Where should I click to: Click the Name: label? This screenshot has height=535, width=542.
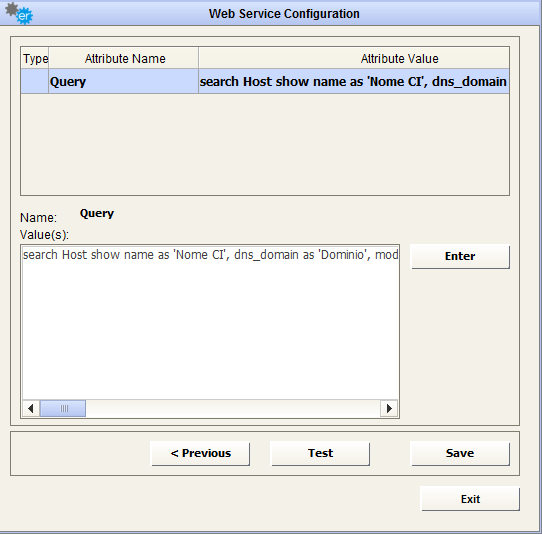click(38, 218)
